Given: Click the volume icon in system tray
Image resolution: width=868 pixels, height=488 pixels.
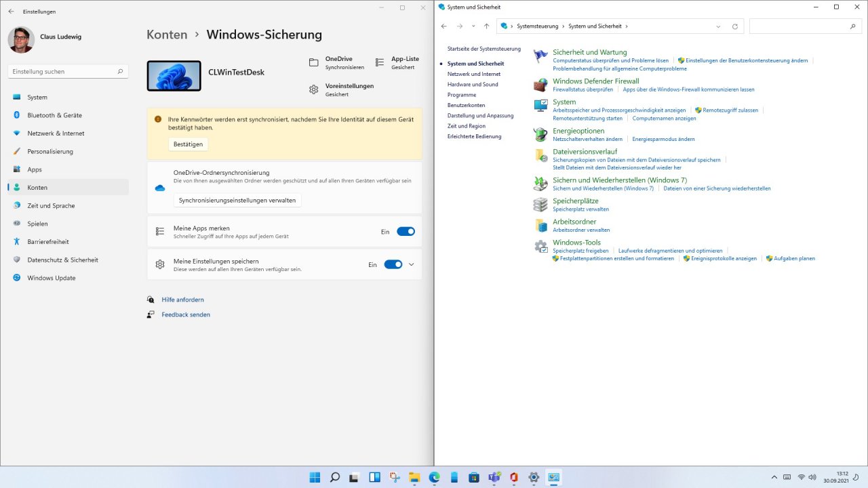Looking at the screenshot, I should pos(814,477).
